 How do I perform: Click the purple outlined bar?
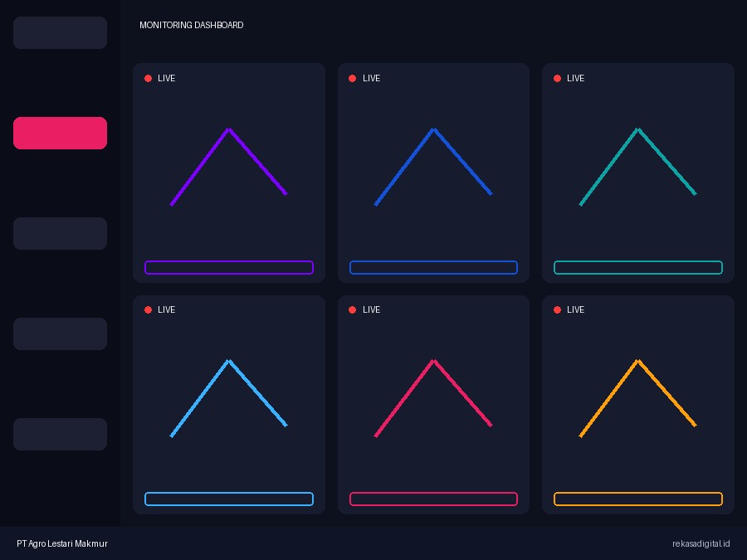[x=229, y=268]
